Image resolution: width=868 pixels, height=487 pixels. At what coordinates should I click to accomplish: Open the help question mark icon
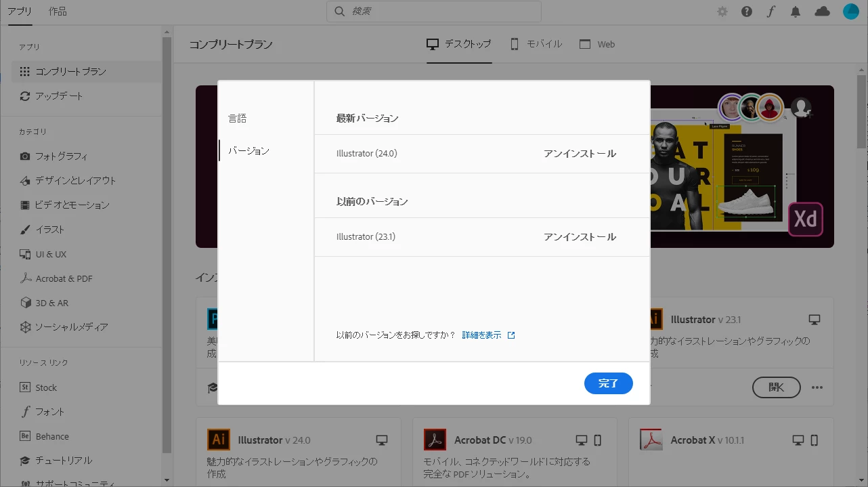pos(747,12)
